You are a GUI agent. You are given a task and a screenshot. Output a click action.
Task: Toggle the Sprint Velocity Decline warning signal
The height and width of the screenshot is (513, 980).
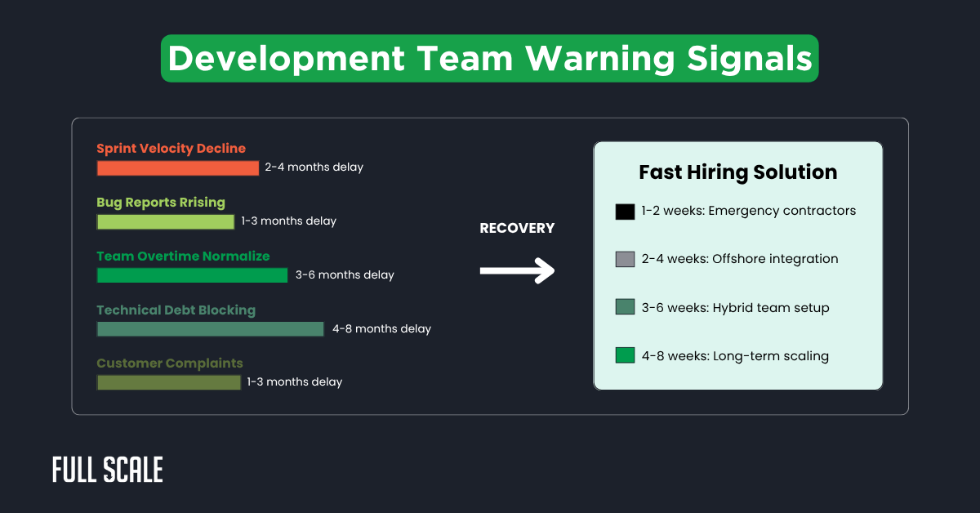(171, 148)
